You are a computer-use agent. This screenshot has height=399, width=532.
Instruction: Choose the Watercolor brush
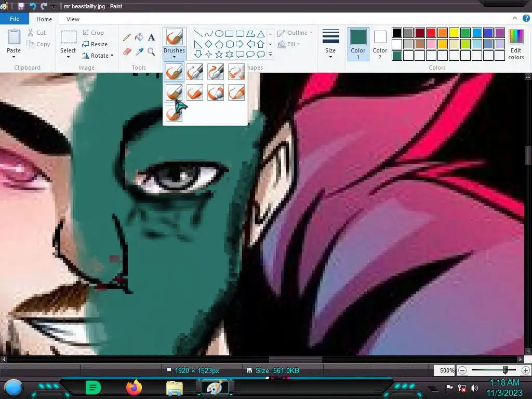point(174,113)
